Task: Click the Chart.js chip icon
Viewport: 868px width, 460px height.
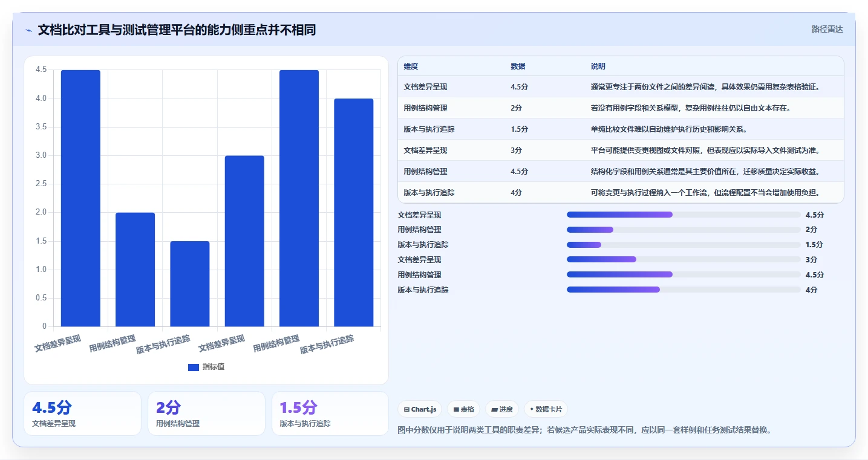Action: coord(406,409)
